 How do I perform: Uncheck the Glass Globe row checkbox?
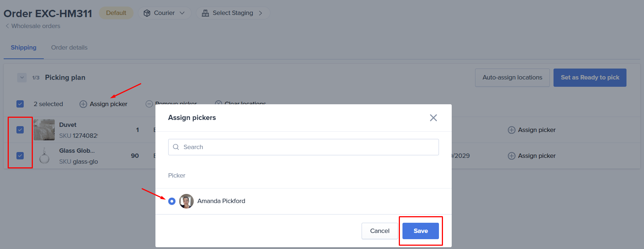point(20,156)
